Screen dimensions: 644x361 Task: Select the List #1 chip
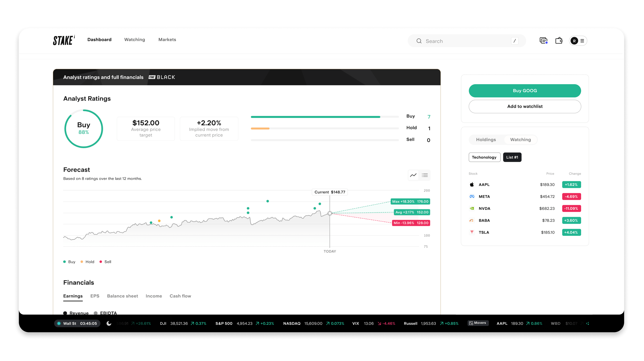(512, 157)
